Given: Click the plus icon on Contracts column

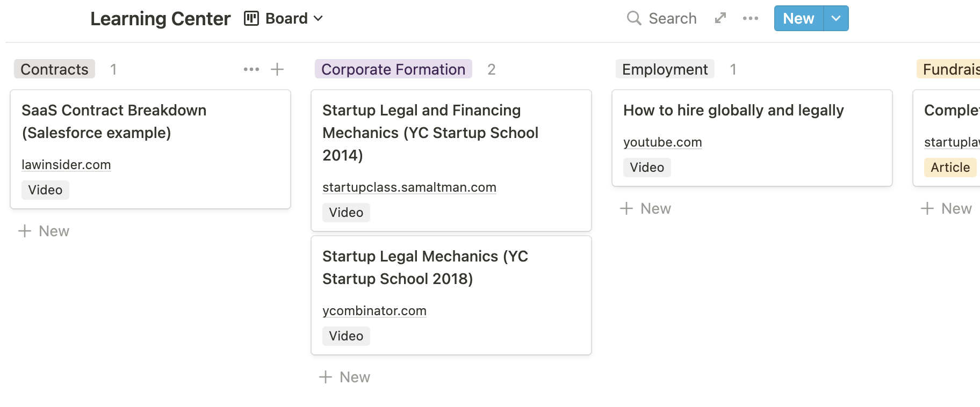Looking at the screenshot, I should [277, 69].
